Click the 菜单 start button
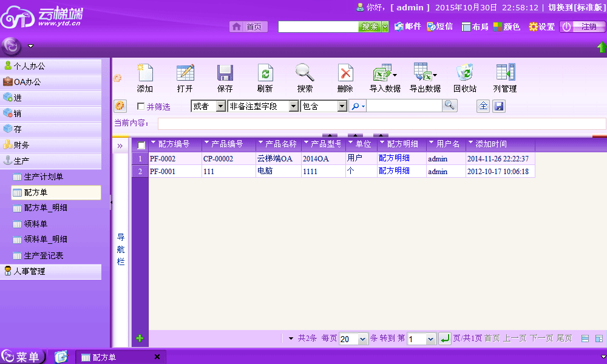This screenshot has height=364, width=607. (x=23, y=356)
